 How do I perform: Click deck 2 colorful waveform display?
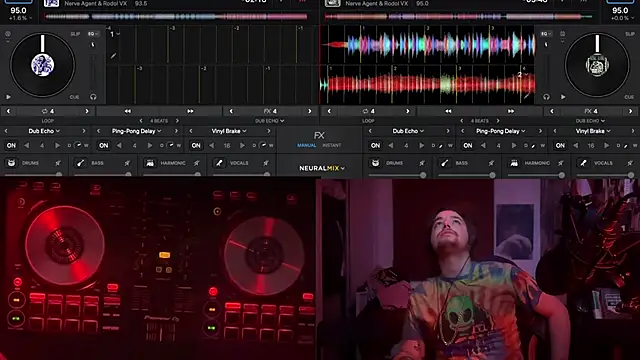click(428, 44)
